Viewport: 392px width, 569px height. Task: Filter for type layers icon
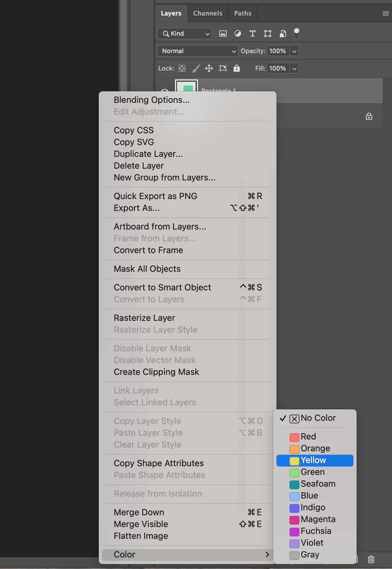point(253,34)
